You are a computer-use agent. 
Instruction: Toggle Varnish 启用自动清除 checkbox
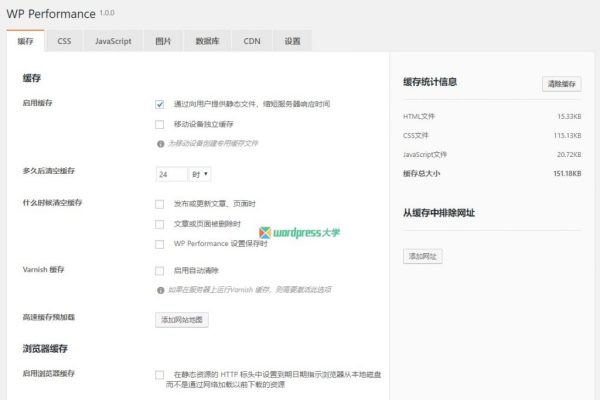[160, 270]
